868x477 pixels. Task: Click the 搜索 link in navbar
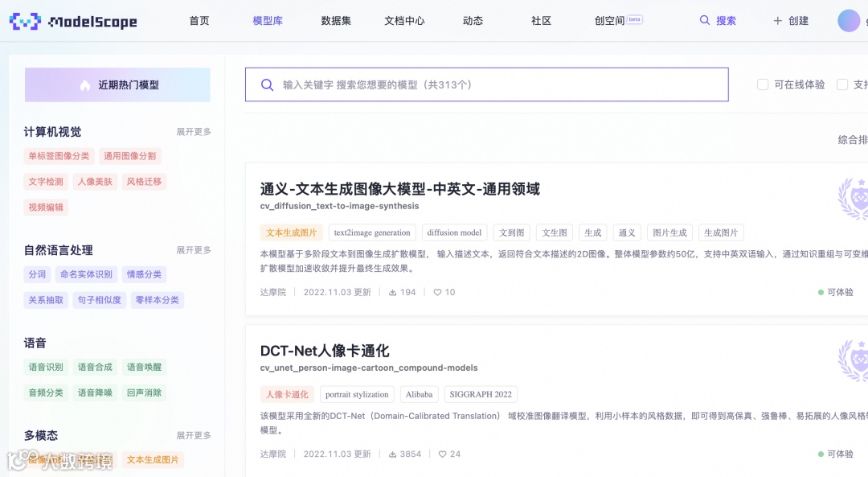pyautogui.click(x=726, y=20)
